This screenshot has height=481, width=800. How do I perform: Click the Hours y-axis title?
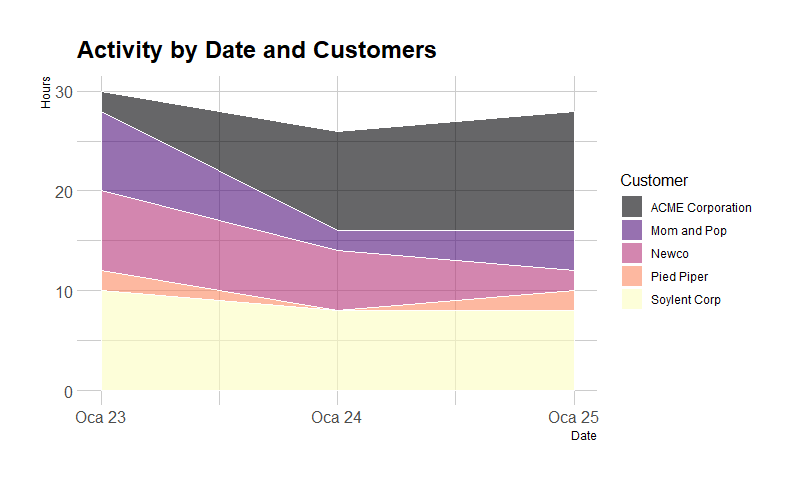click(x=46, y=93)
